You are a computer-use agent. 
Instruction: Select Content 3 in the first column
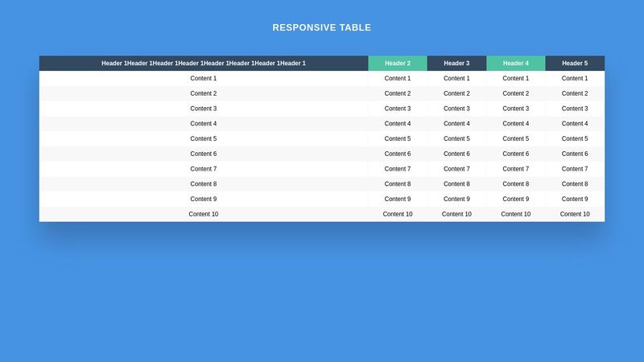(204, 109)
